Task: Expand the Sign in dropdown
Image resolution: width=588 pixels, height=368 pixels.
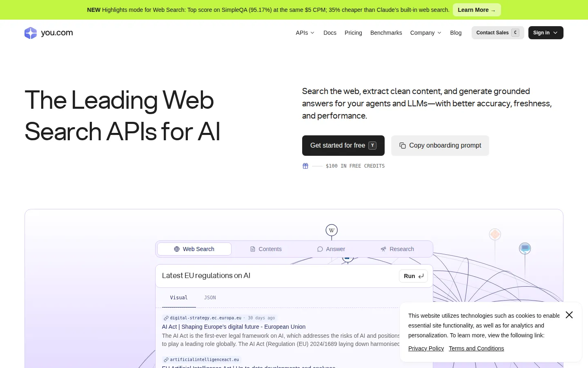Action: [x=546, y=33]
